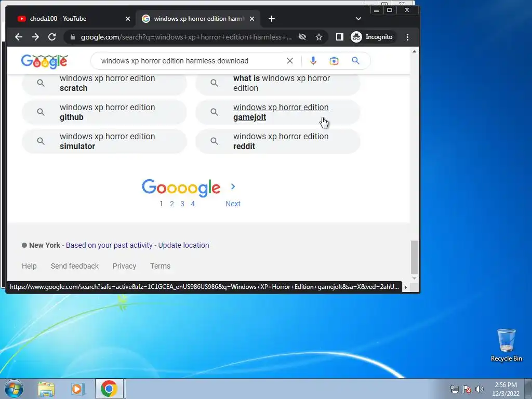The height and width of the screenshot is (399, 532).
Task: Open the Recycle Bin desktop icon
Action: pos(506,345)
